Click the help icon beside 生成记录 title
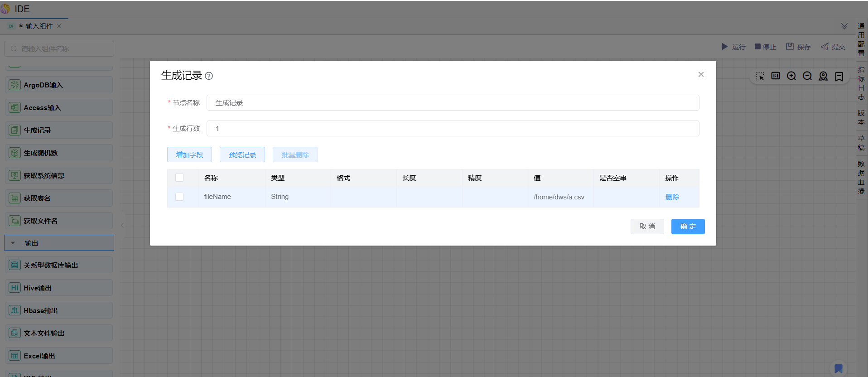 pos(209,76)
